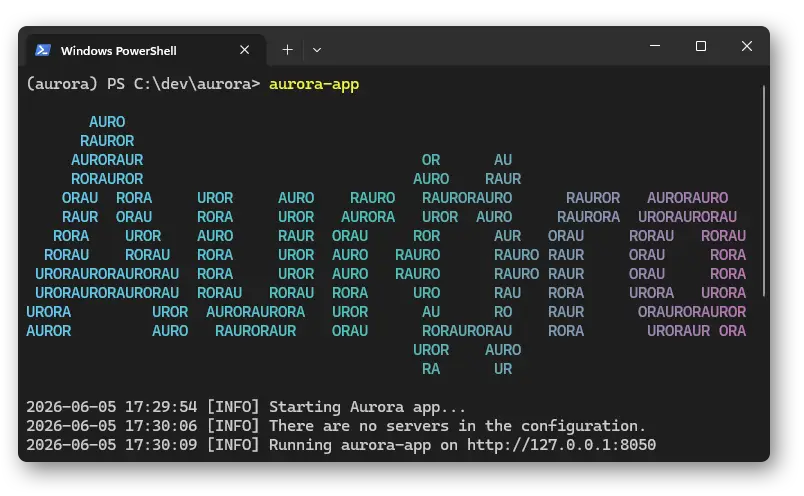804x496 pixels.
Task: Click the 17:30:06 timestamp
Action: [161, 426]
